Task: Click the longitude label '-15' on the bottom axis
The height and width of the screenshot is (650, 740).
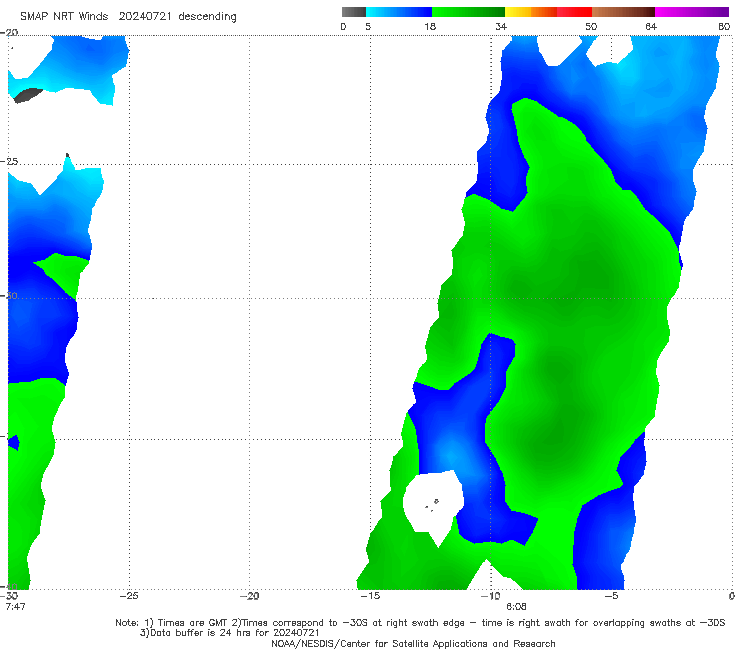Action: click(370, 596)
